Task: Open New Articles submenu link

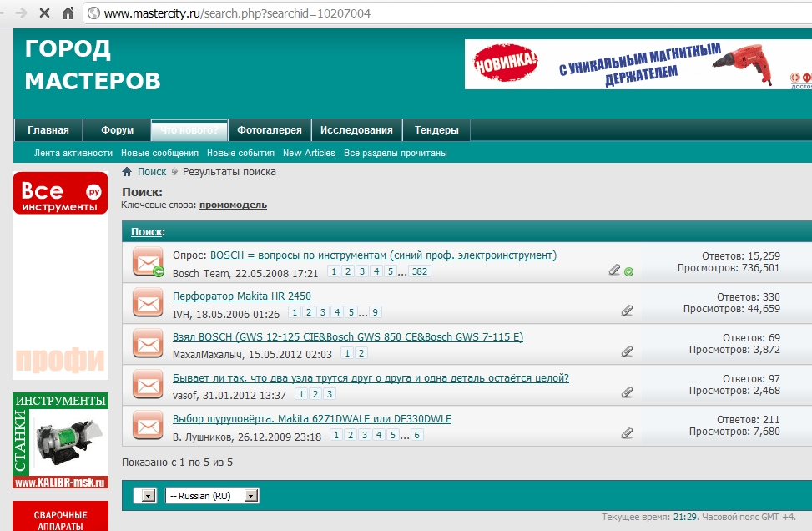Action: click(309, 153)
